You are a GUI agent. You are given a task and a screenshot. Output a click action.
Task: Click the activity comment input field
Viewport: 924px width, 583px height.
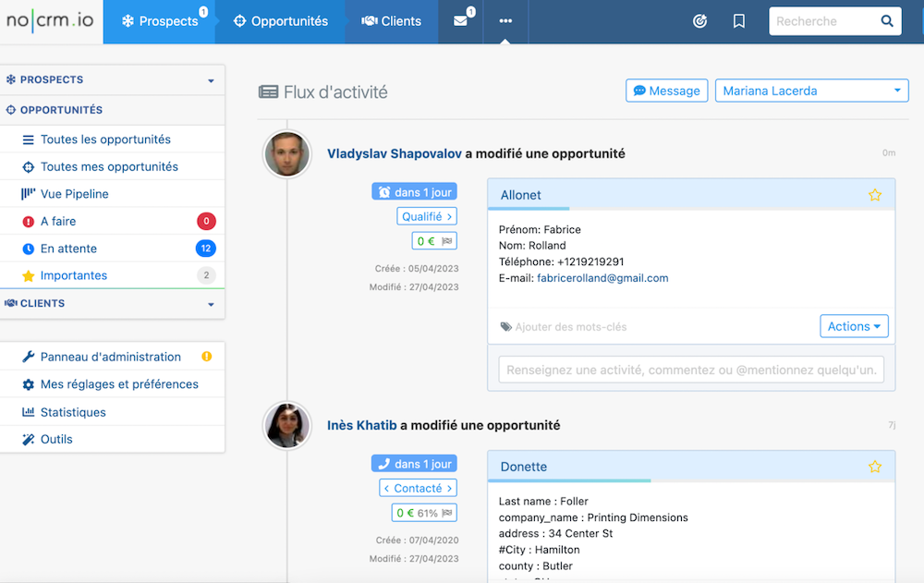coord(691,370)
